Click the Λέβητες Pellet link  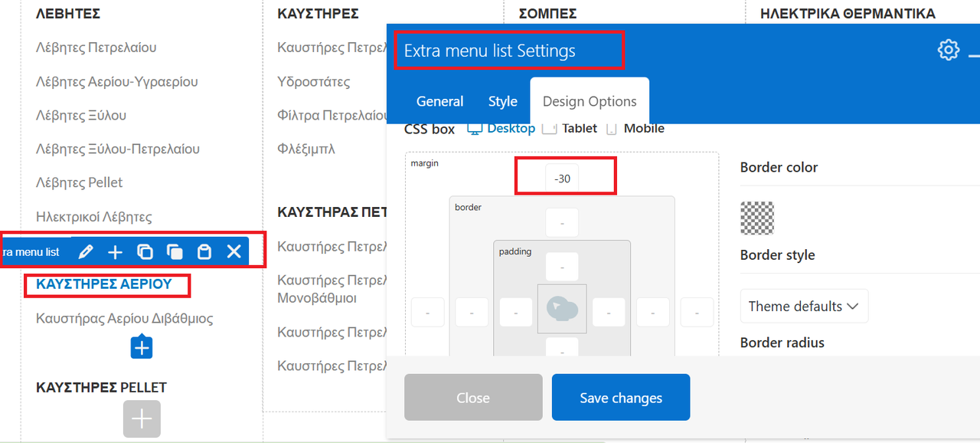click(80, 182)
